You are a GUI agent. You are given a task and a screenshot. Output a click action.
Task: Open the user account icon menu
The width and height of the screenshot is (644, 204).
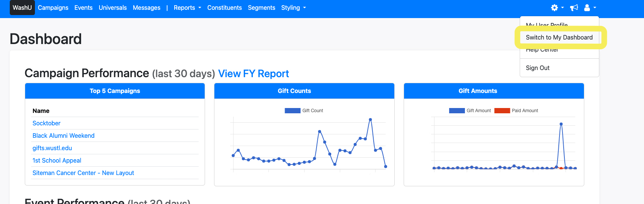pyautogui.click(x=590, y=8)
